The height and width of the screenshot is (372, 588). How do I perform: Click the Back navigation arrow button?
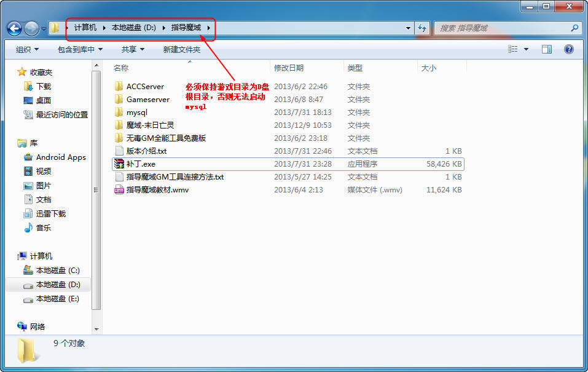(14, 28)
